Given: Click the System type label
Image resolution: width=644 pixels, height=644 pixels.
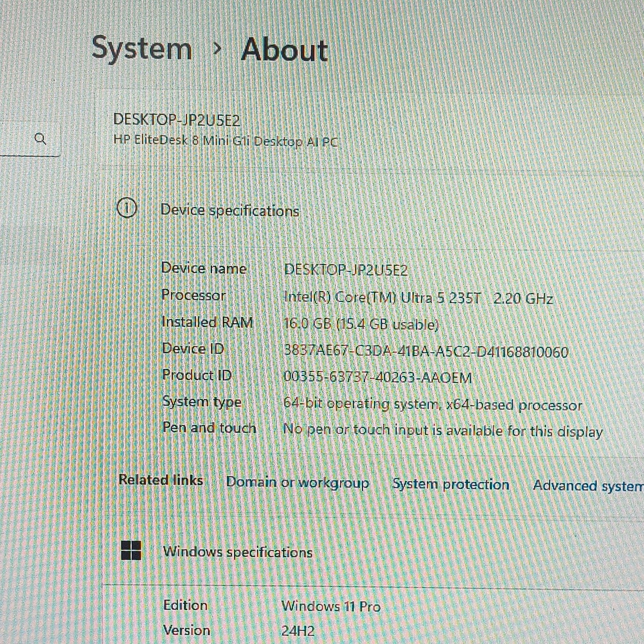Looking at the screenshot, I should coord(201,402).
